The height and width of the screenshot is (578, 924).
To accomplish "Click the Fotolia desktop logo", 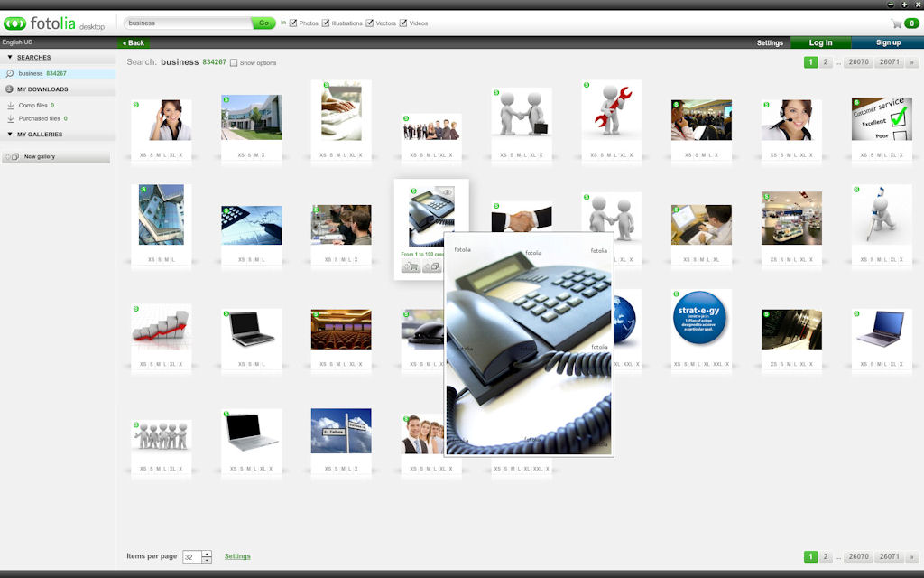I will [54, 24].
